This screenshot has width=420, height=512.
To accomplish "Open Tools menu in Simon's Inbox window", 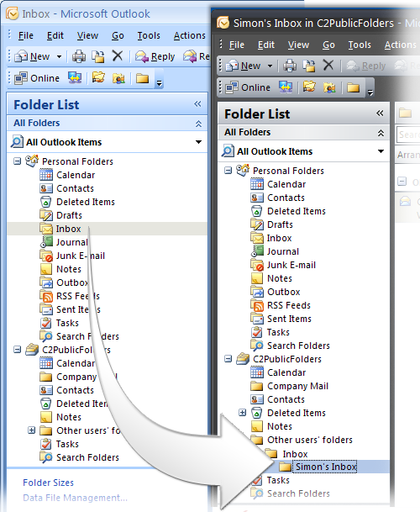I will tap(360, 45).
